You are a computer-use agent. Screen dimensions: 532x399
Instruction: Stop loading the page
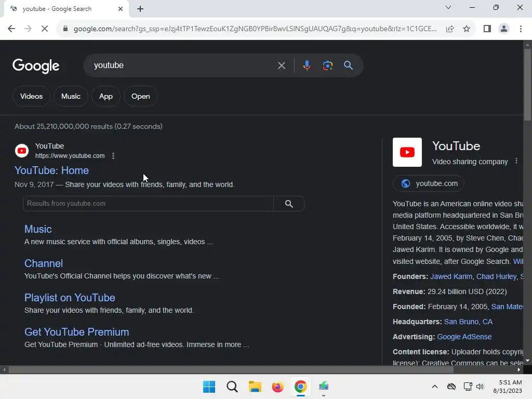(x=45, y=29)
